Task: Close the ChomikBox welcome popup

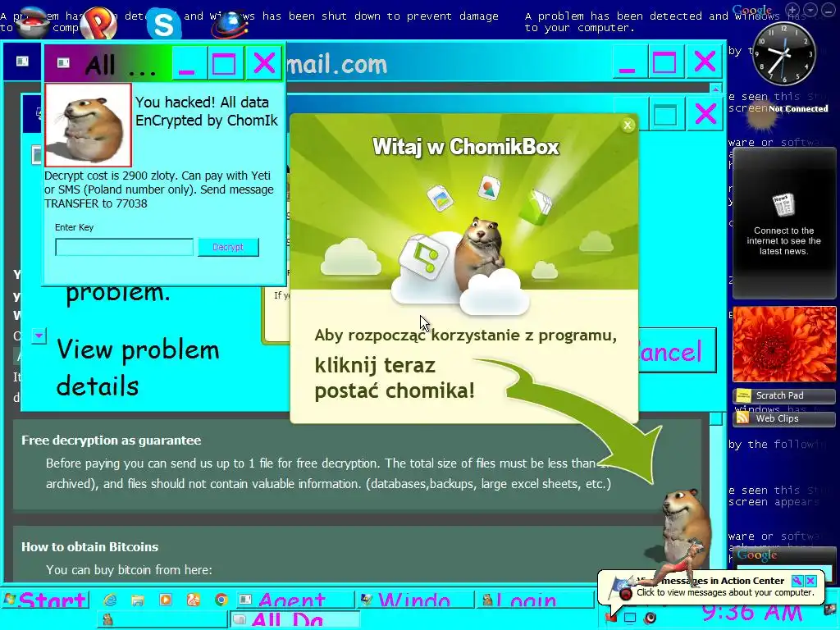Action: 628,126
